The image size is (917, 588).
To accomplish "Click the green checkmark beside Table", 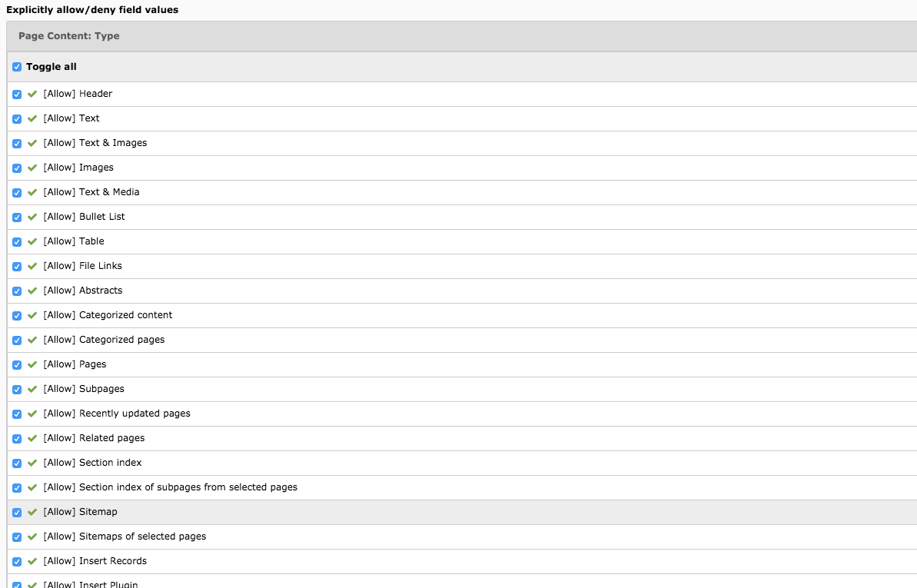I will pyautogui.click(x=33, y=241).
